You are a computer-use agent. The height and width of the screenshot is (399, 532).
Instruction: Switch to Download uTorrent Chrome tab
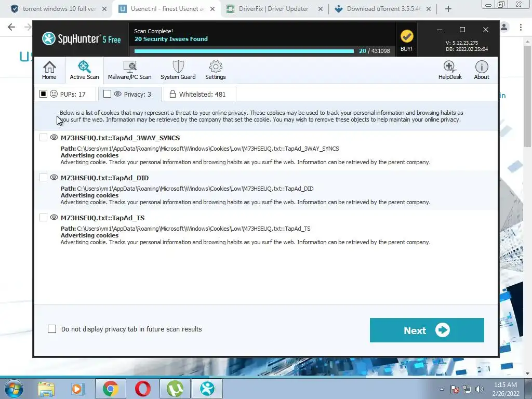point(383,9)
